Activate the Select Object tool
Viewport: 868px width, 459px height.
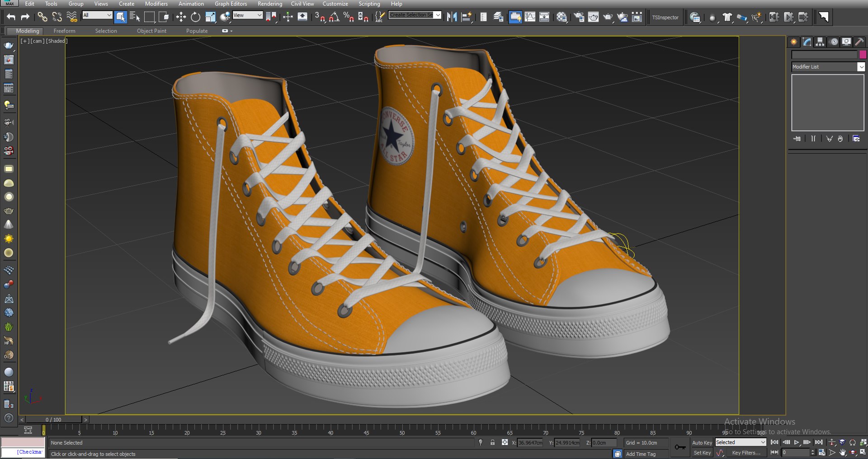pos(120,17)
